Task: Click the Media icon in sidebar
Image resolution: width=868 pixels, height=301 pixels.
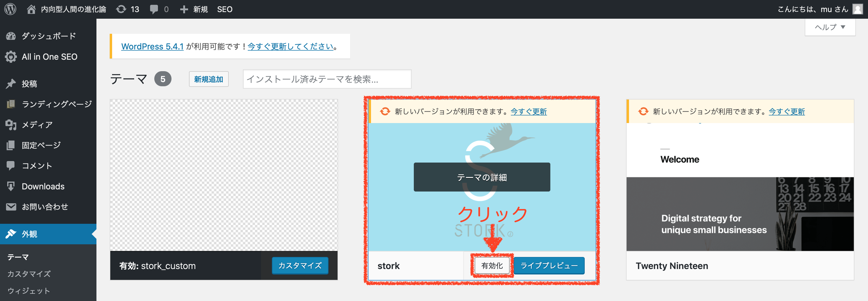Action: click(x=11, y=125)
